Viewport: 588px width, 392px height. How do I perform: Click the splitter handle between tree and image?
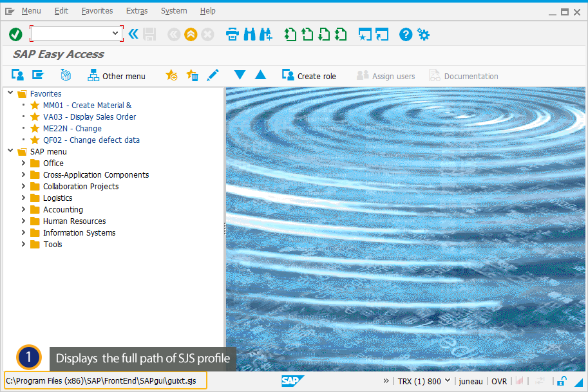pyautogui.click(x=225, y=229)
